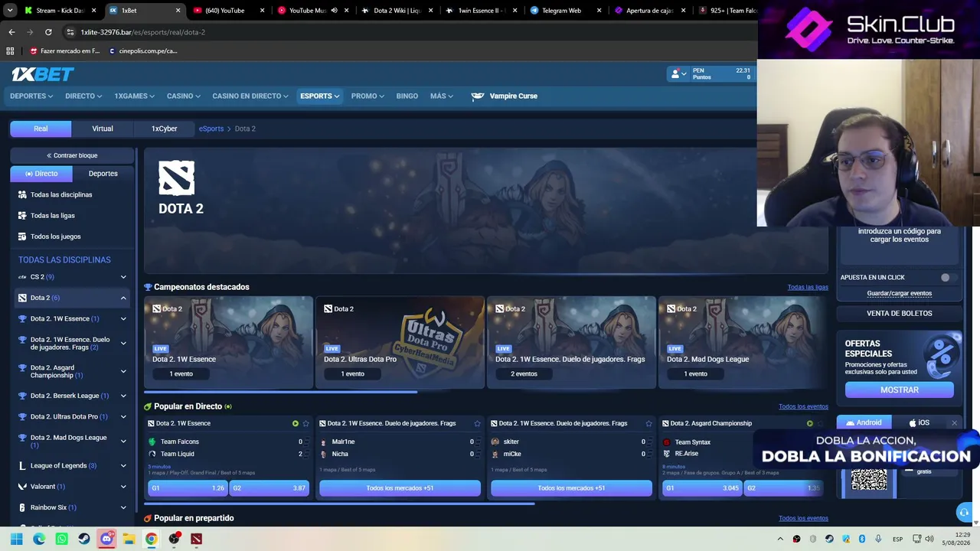Toggle the Apuesta en un click switch
This screenshot has width=980, height=551.
[x=949, y=278]
